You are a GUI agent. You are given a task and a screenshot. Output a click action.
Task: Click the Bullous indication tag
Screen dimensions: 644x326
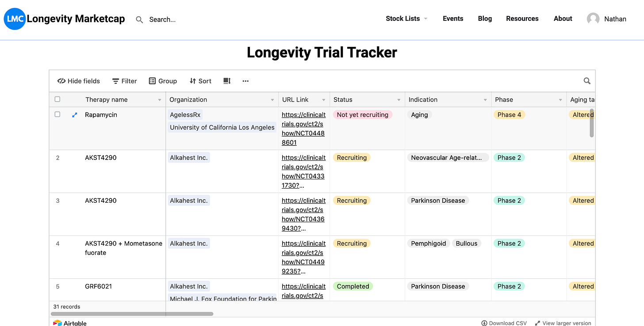click(x=467, y=243)
